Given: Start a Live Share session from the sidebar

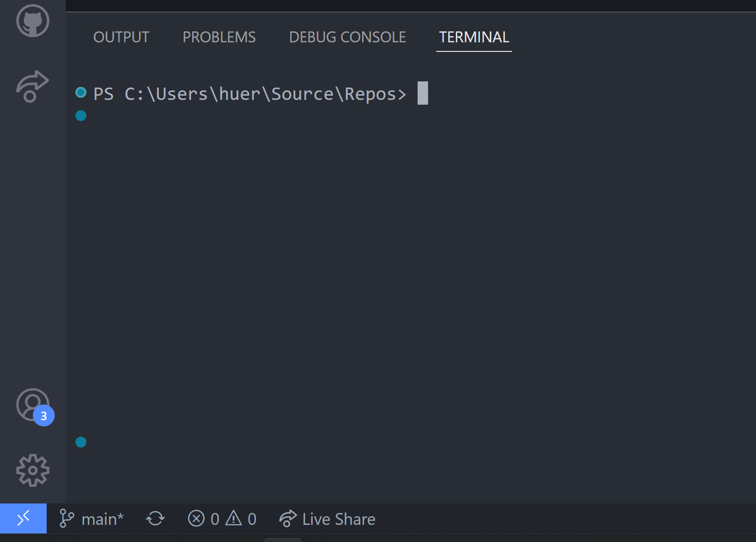Looking at the screenshot, I should [32, 86].
